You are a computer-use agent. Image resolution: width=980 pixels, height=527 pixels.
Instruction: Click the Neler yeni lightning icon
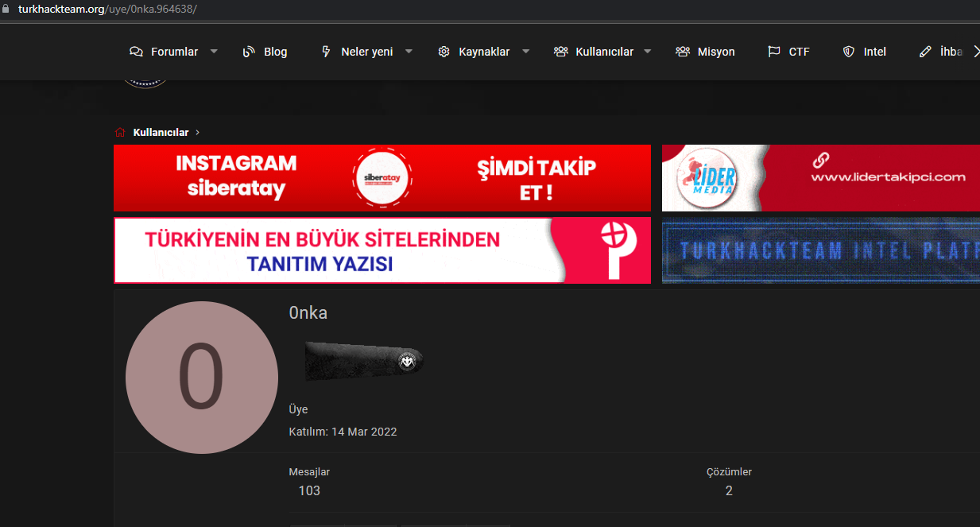(326, 52)
